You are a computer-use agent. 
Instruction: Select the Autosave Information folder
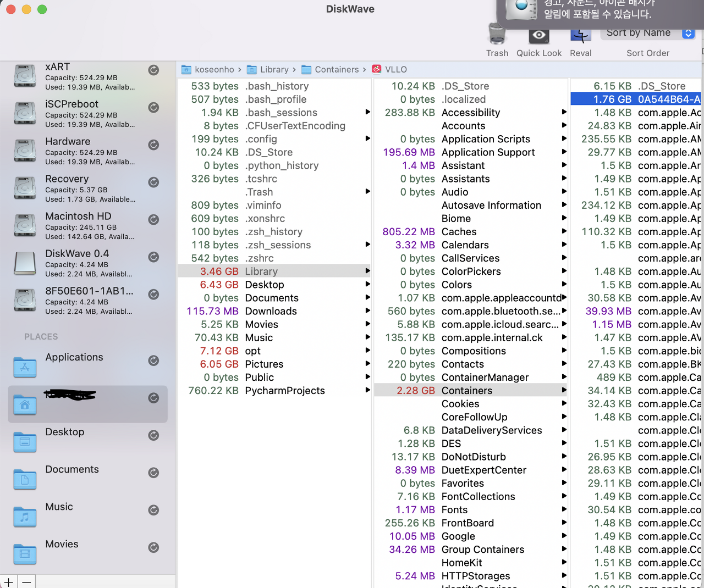point(471,205)
